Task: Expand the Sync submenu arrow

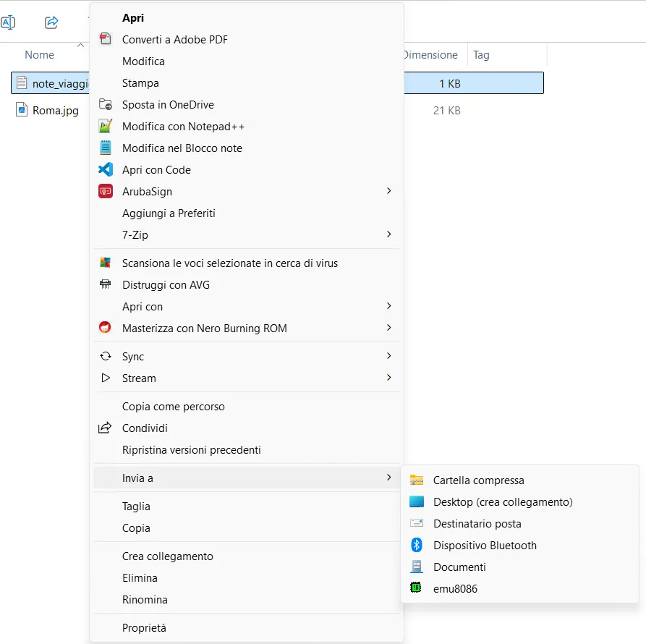Action: tap(388, 355)
